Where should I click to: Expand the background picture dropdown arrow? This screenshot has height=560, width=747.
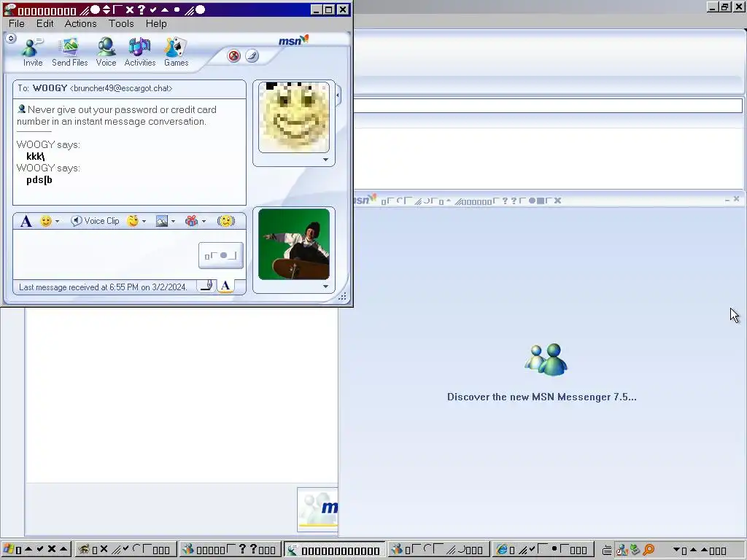click(173, 221)
